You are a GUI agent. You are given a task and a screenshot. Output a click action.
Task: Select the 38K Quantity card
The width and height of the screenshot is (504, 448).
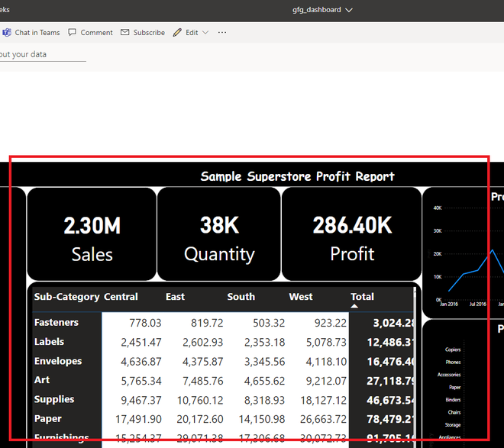pyautogui.click(x=219, y=235)
